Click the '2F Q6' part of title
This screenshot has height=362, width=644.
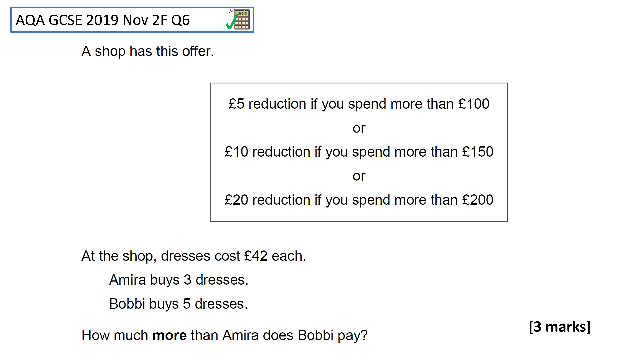(x=171, y=20)
